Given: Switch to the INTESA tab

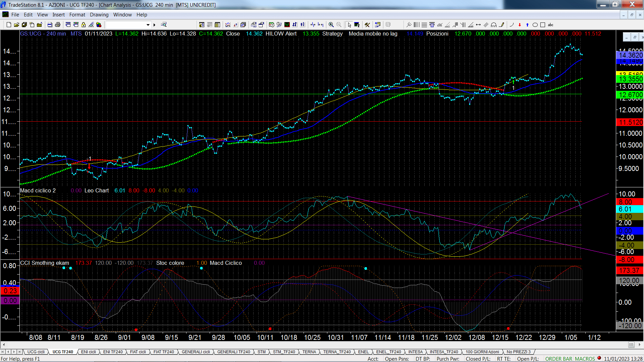Looking at the screenshot, I should (x=415, y=352).
